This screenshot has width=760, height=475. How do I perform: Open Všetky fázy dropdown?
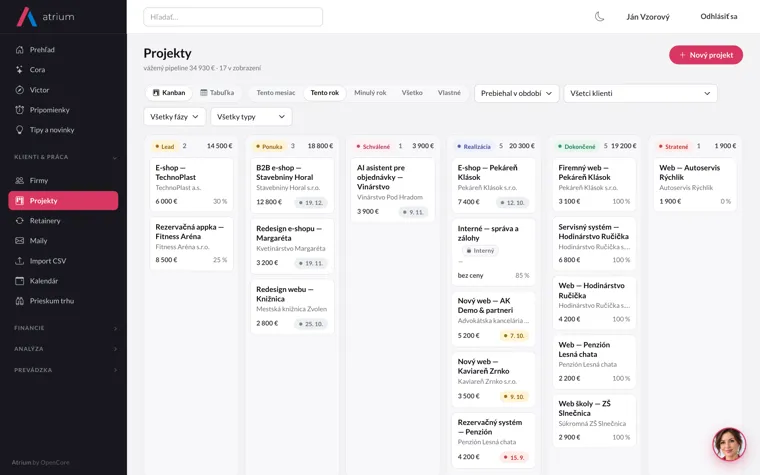[x=174, y=116]
